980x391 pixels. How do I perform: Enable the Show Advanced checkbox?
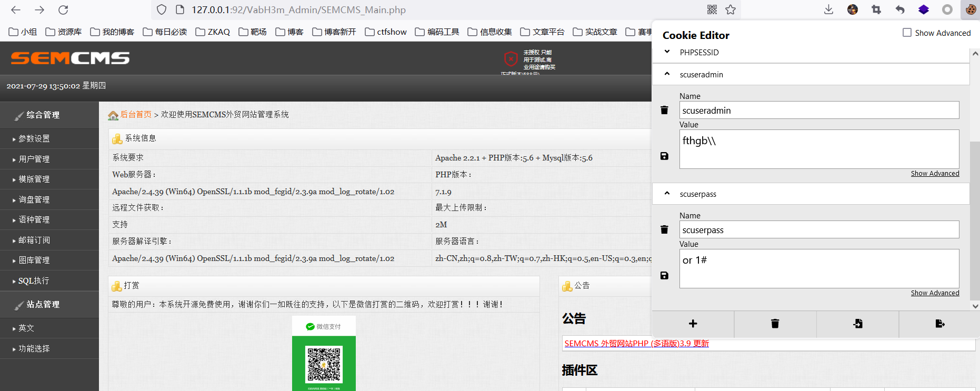point(907,33)
